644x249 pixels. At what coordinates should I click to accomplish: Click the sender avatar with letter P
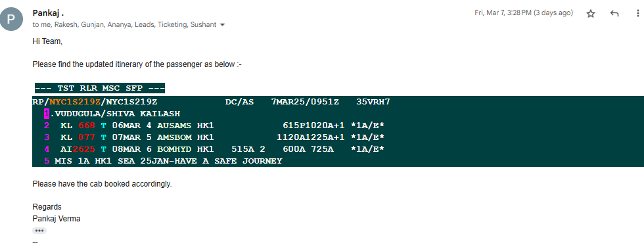tap(11, 19)
